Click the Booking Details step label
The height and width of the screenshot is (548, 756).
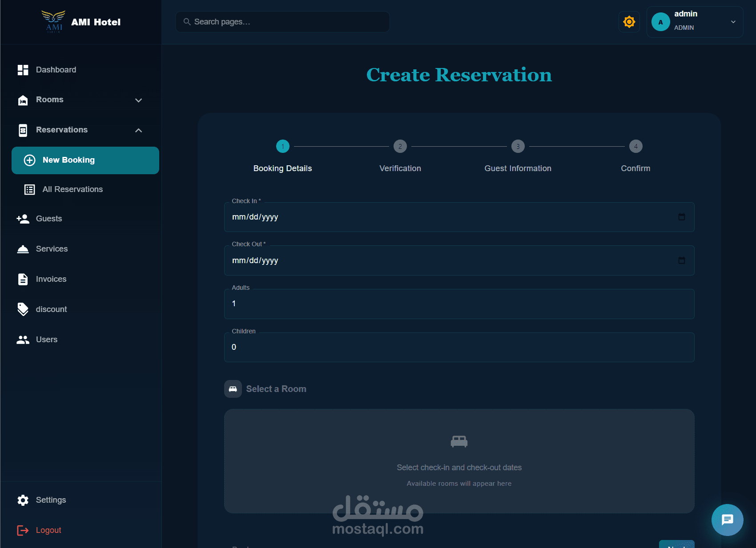283,168
